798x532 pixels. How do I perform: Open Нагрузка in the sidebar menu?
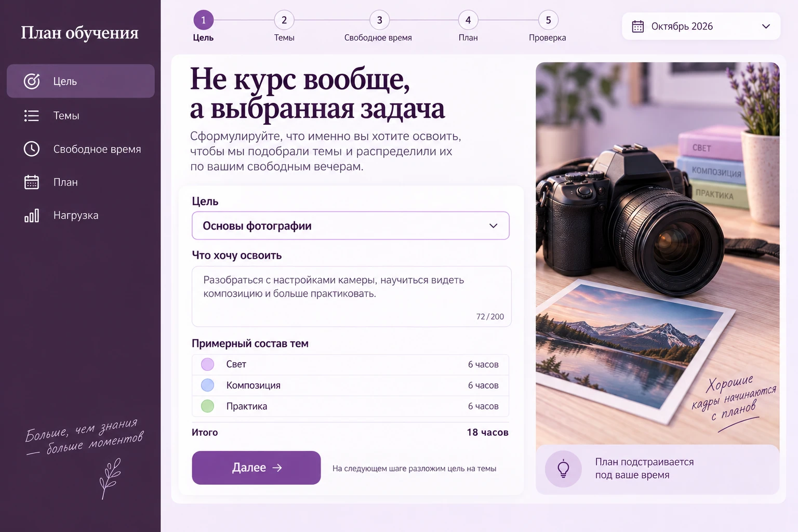coord(81,216)
